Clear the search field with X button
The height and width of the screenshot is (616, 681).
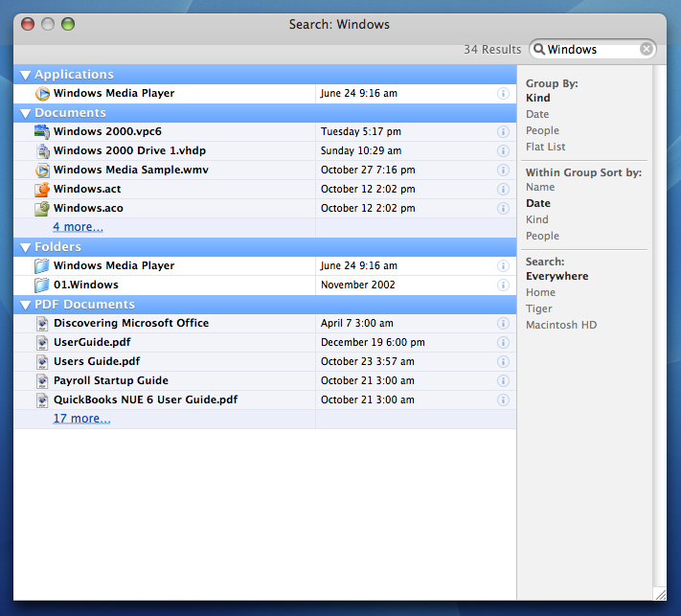pyautogui.click(x=647, y=50)
